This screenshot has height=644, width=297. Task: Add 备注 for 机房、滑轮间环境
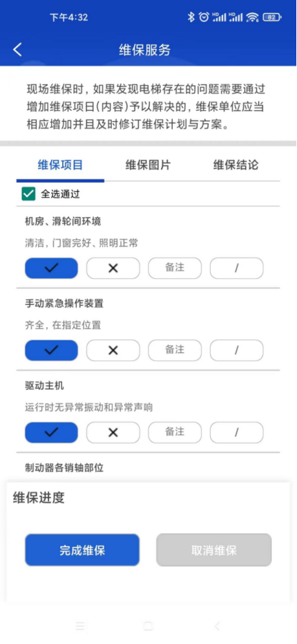point(175,268)
